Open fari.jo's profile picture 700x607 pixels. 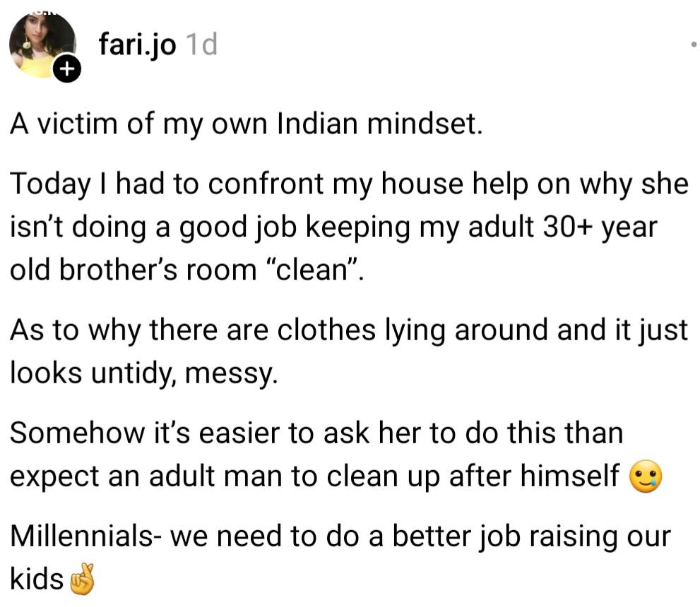[41, 44]
